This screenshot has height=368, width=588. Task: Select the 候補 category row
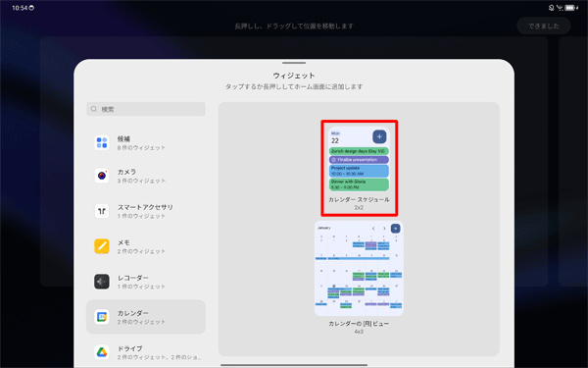pos(146,142)
